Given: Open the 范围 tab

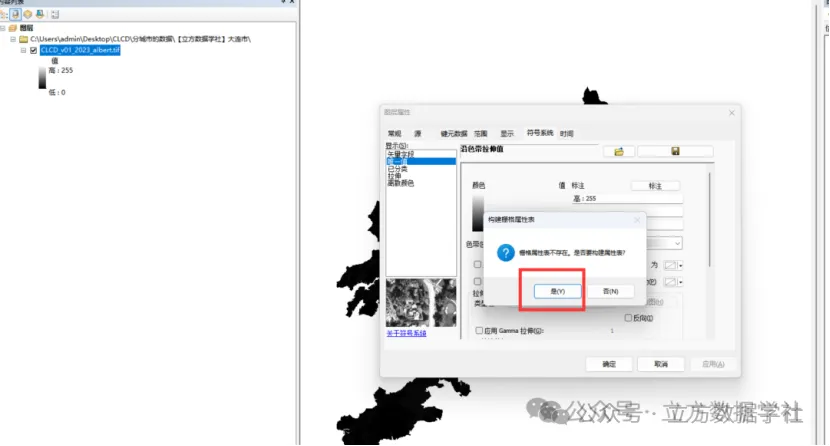Looking at the screenshot, I should 481,134.
